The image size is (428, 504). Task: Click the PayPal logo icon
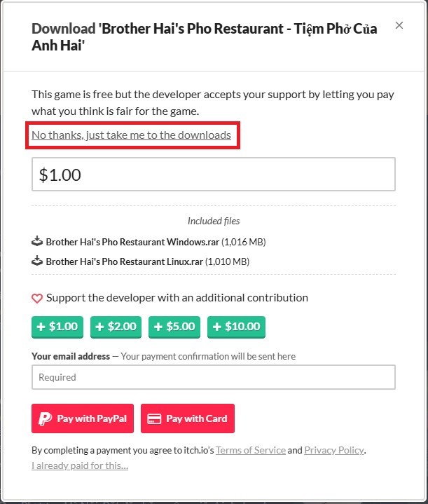coord(46,418)
